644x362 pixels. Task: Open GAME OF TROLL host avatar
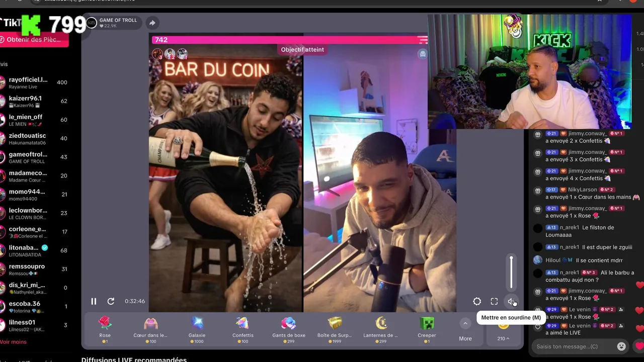(x=91, y=23)
